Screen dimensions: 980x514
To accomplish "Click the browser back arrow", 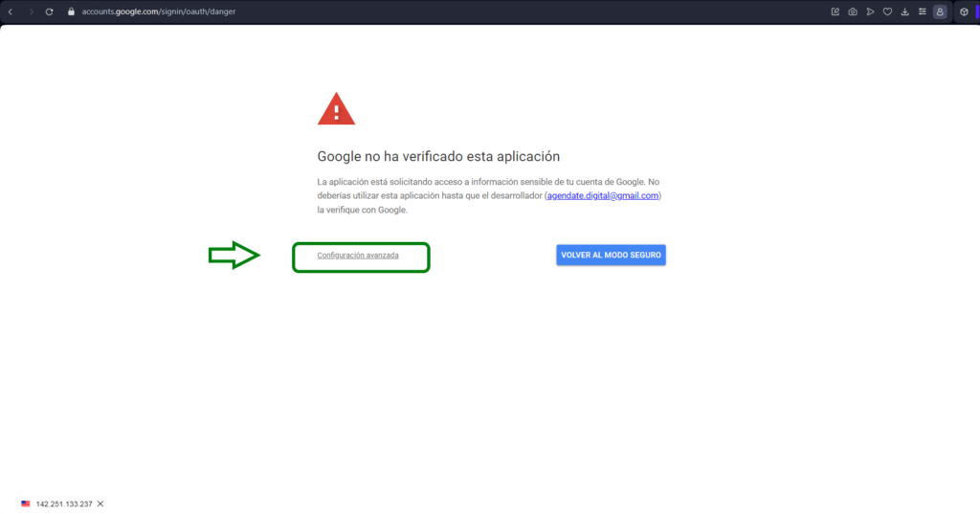I will click(10, 11).
